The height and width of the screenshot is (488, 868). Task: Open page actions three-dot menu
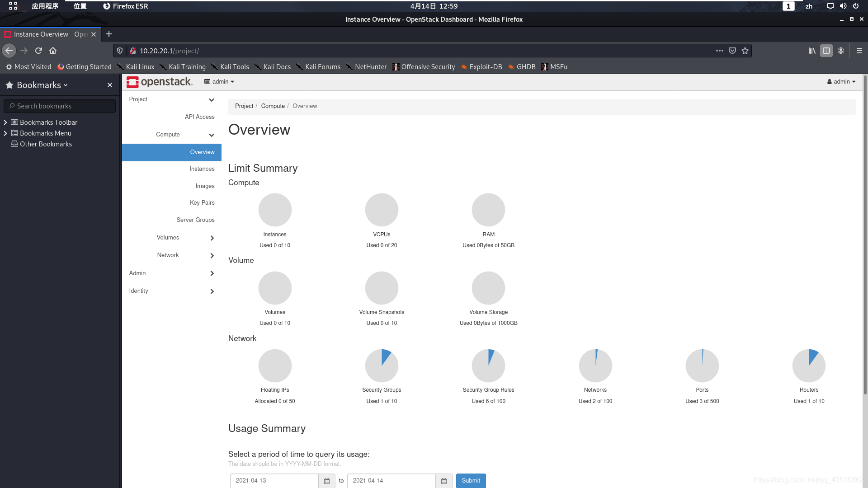(720, 51)
